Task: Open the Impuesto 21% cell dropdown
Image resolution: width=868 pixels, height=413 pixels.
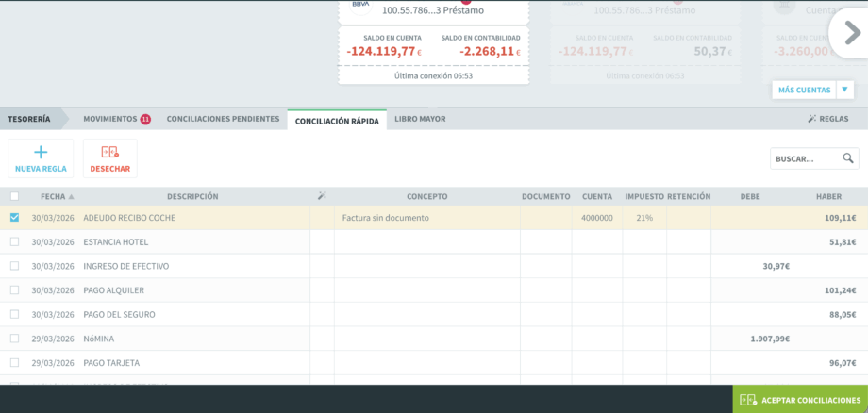Action: pyautogui.click(x=643, y=218)
